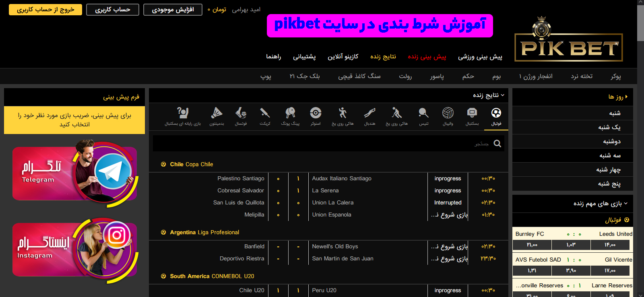
Task: Open Blackjack 21 (بلک جک ۲۱) game
Action: pyautogui.click(x=305, y=76)
